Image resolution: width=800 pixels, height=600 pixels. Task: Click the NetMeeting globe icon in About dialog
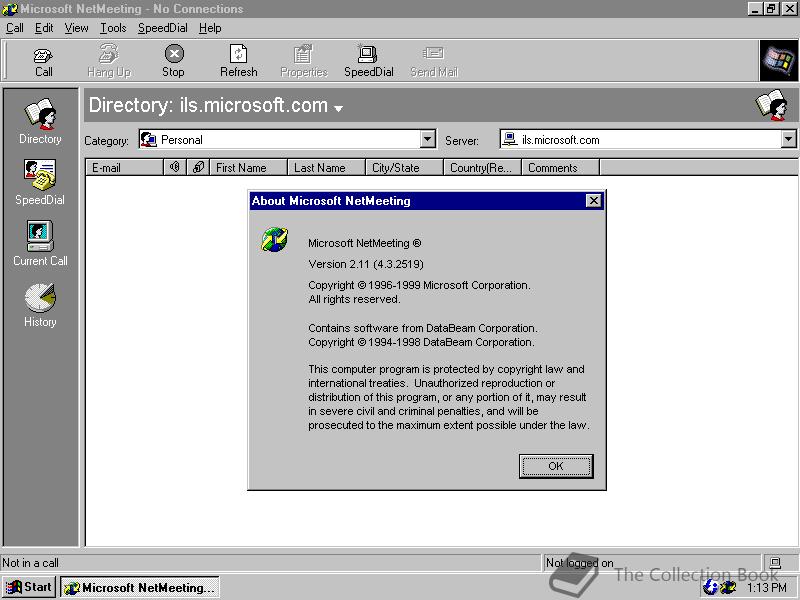point(274,239)
